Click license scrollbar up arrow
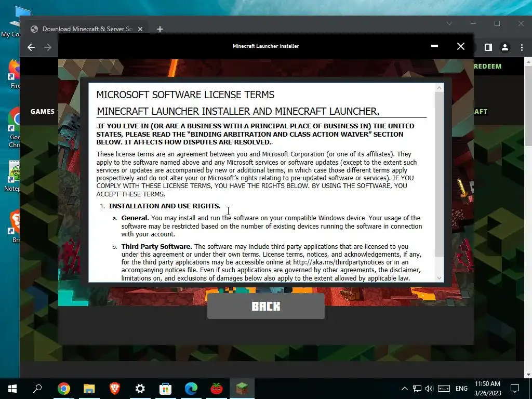Screen dimensions: 532x399 (439, 88)
